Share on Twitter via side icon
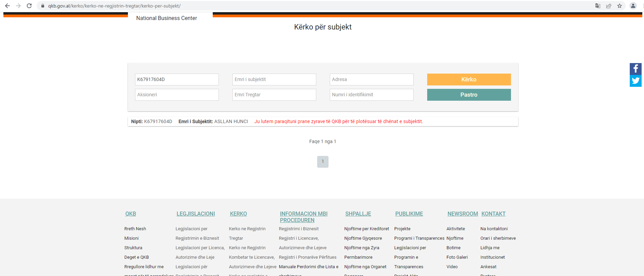 [x=635, y=81]
